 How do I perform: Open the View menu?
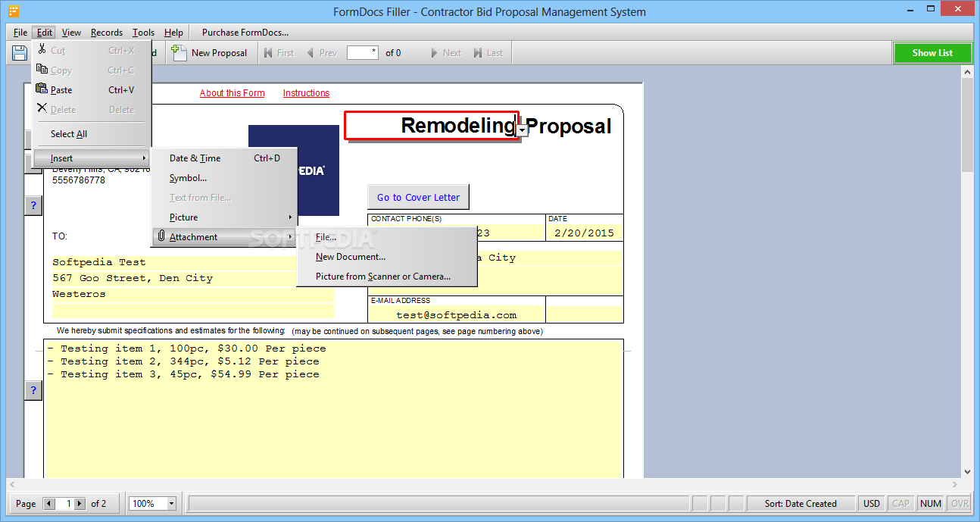coord(71,33)
